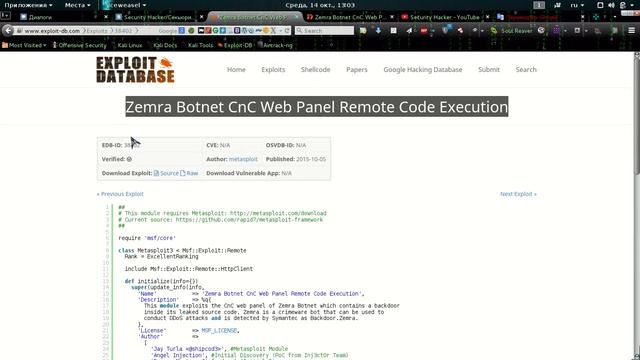Click the workspace switcher indicator
Viewport: 640px width, 360px height.
(x=539, y=5)
